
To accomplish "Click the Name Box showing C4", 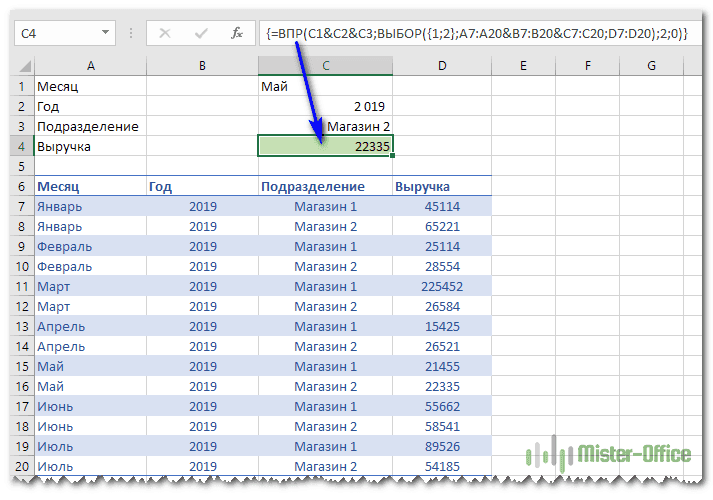I will [x=55, y=33].
